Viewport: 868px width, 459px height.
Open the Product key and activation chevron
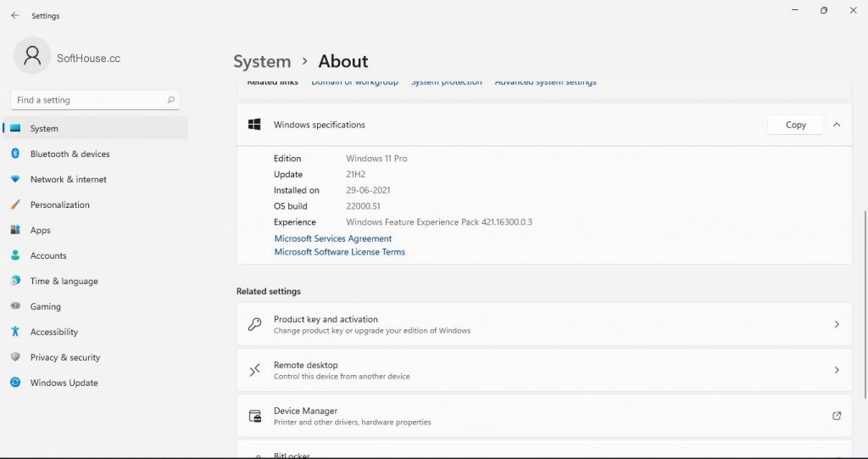837,324
